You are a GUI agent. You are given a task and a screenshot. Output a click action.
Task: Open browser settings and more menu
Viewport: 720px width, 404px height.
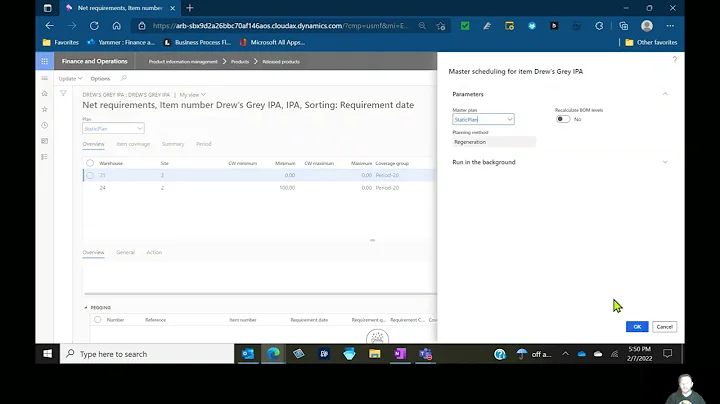(x=670, y=26)
